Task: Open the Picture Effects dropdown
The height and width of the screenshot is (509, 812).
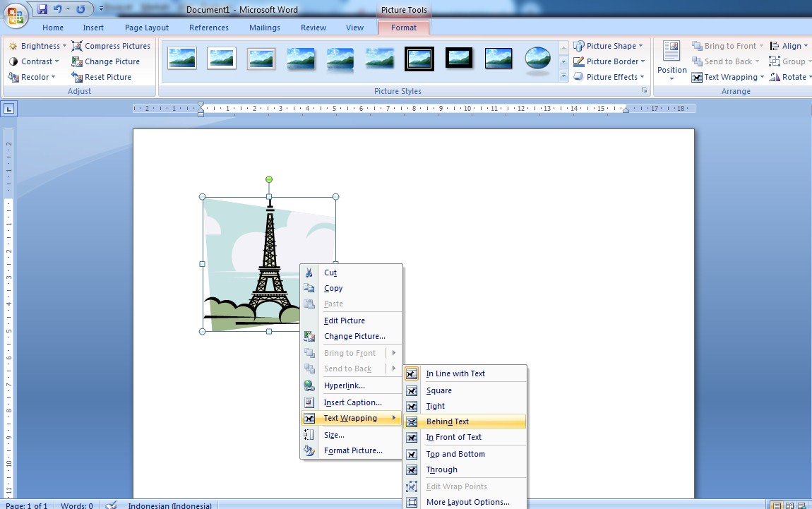Action: click(x=609, y=77)
